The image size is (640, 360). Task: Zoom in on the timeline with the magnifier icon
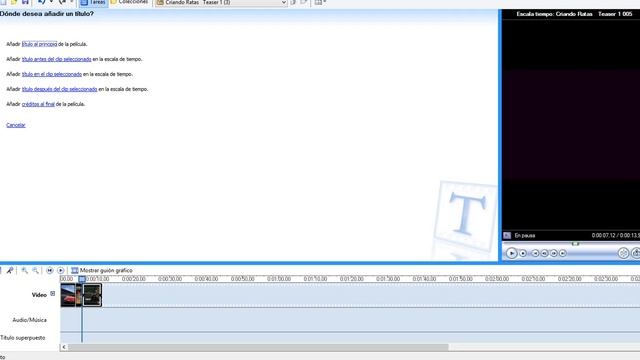click(x=24, y=270)
